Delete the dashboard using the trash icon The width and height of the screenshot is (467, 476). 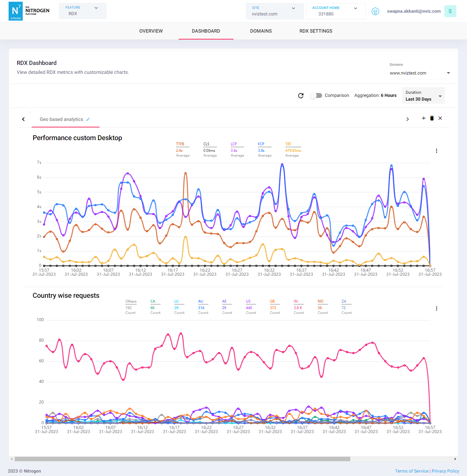(432, 118)
